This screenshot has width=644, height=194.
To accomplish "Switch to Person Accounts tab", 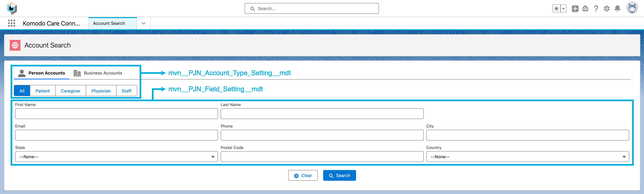I will (41, 73).
